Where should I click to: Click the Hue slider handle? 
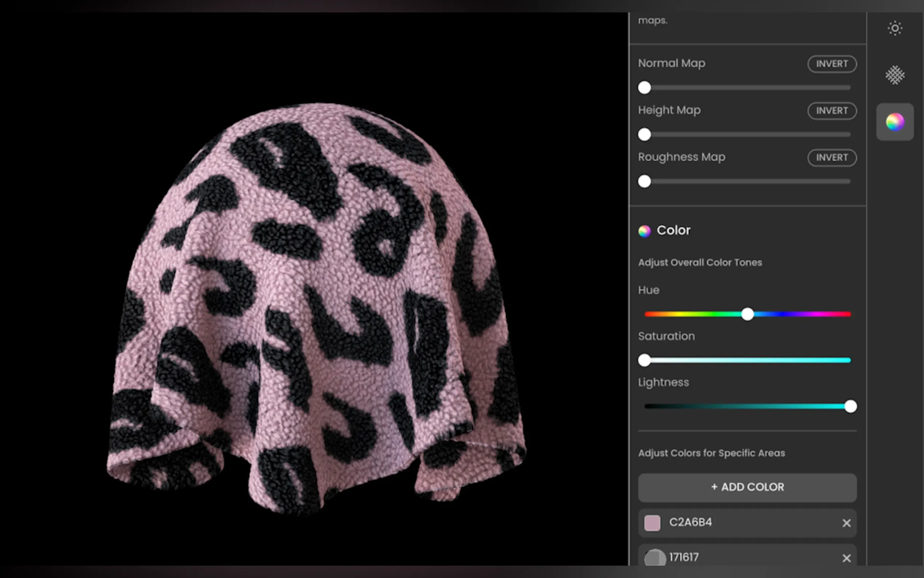pos(748,314)
